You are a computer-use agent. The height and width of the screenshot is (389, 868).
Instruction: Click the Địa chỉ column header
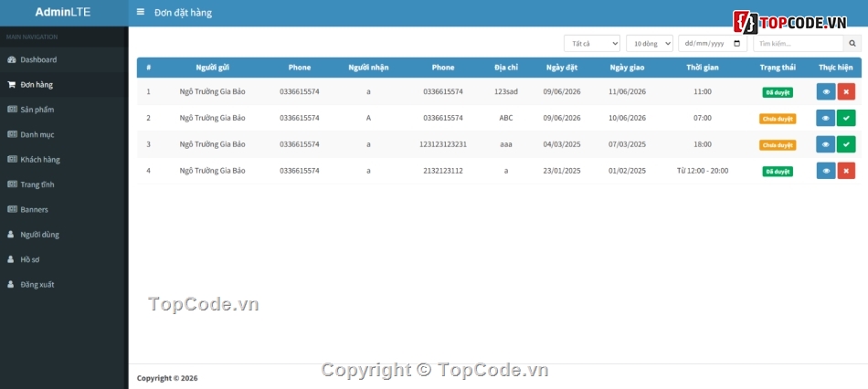point(506,68)
